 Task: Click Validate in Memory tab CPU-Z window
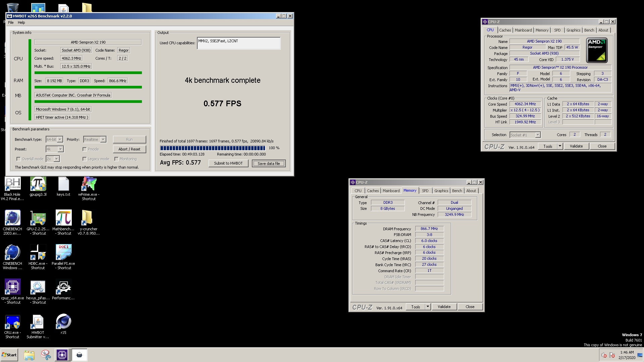(444, 307)
